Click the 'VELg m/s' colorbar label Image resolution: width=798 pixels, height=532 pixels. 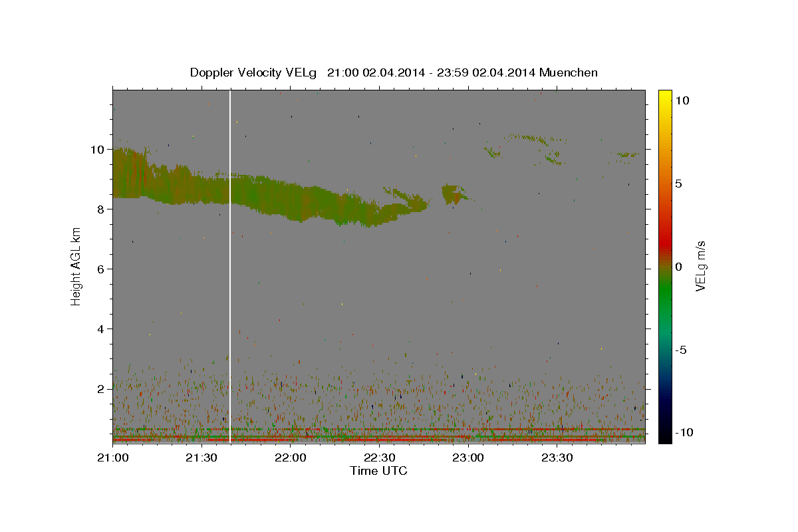pyautogui.click(x=700, y=266)
